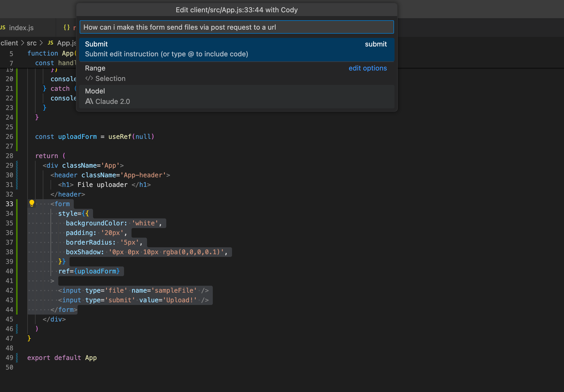Click the className='App' div on line 29

click(83, 166)
